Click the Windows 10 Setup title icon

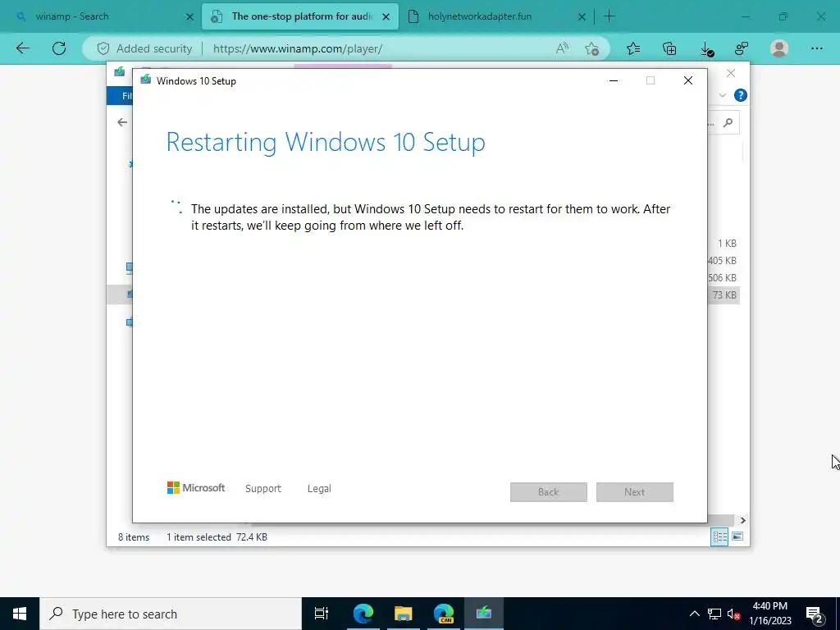(146, 80)
